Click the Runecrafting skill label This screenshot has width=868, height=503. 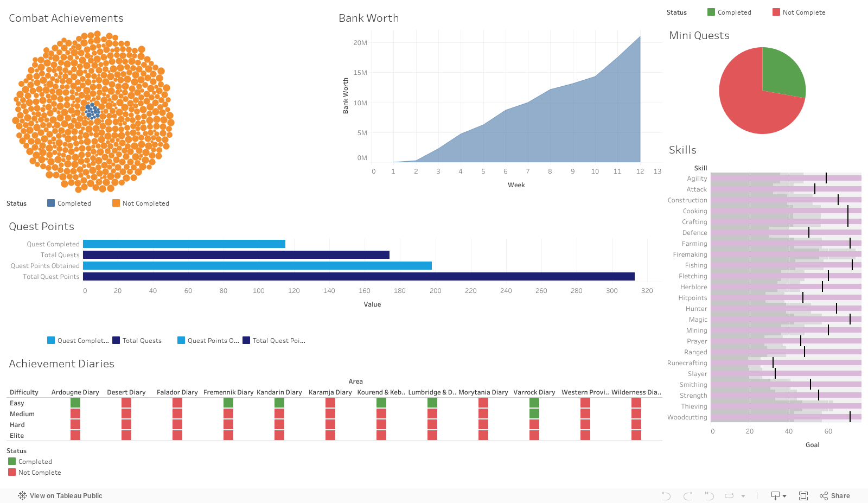(687, 363)
